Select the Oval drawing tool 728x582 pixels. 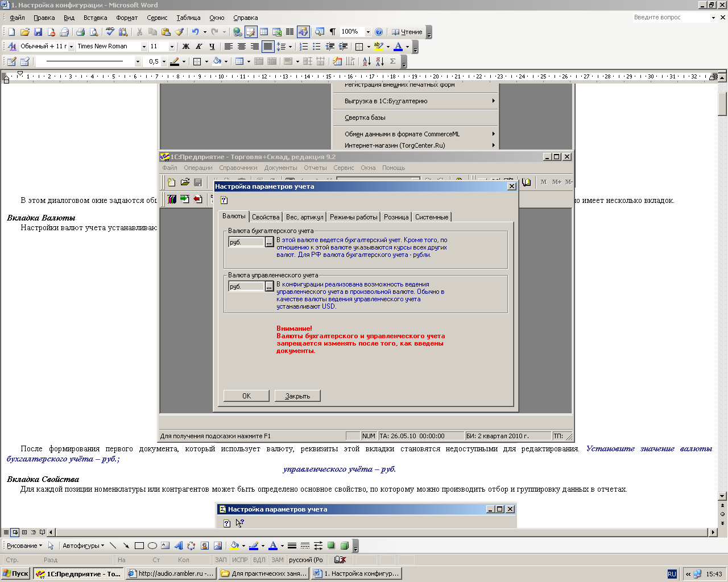pyautogui.click(x=152, y=546)
